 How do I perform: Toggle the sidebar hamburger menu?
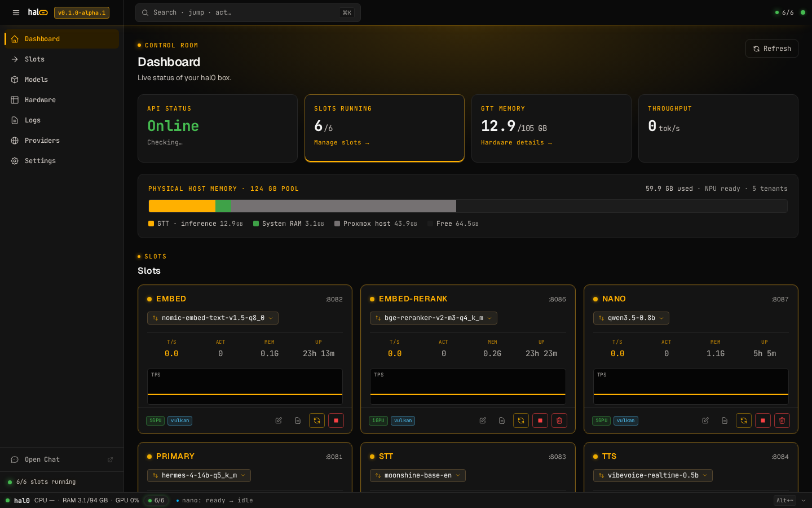[x=16, y=12]
